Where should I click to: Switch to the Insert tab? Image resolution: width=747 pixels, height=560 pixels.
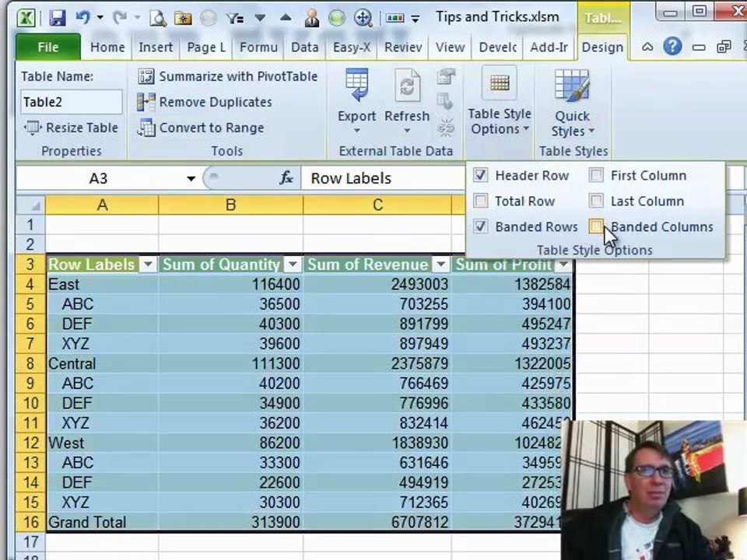[x=156, y=47]
